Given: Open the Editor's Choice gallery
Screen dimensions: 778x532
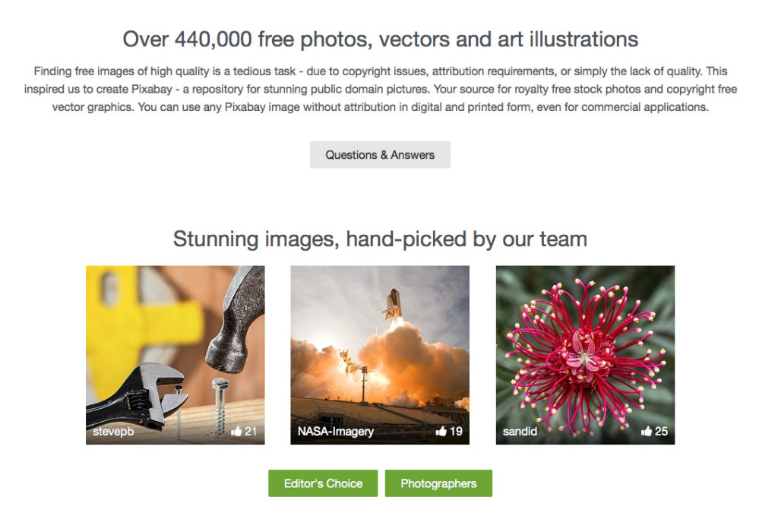Looking at the screenshot, I should (x=323, y=483).
